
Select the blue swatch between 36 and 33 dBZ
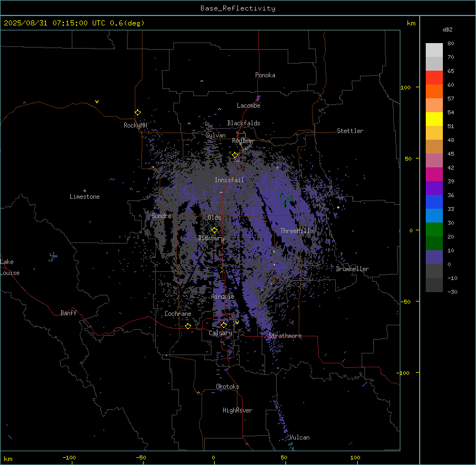click(x=434, y=202)
